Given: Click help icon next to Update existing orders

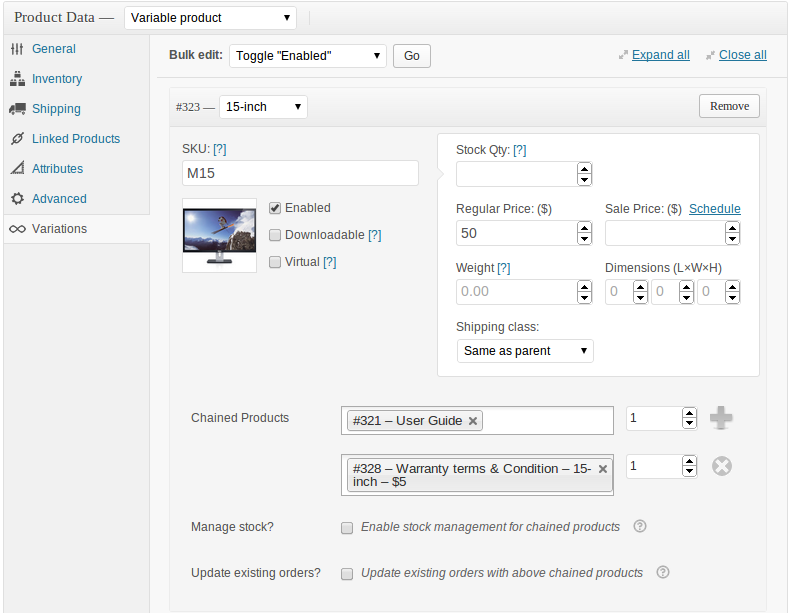Looking at the screenshot, I should 663,572.
